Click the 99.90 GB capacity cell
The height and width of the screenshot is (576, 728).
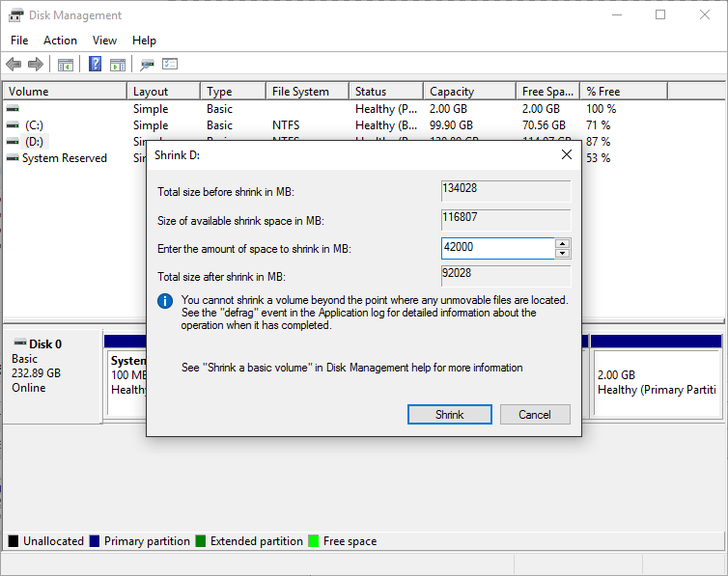pos(451,125)
